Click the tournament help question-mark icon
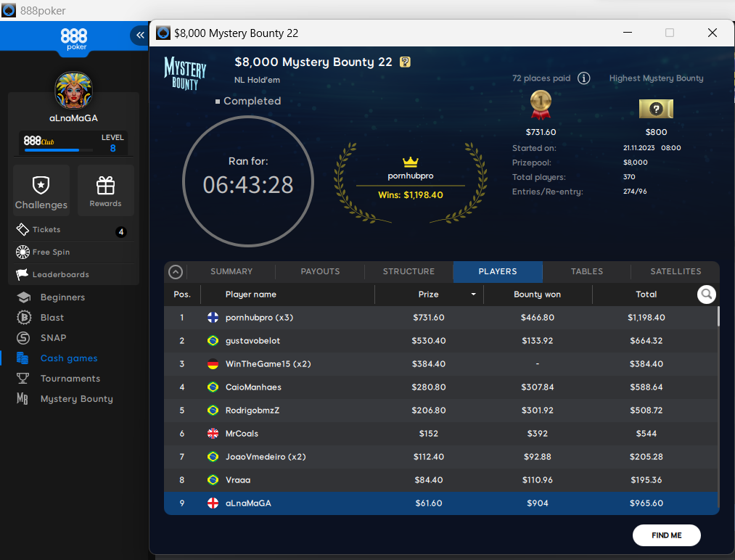The image size is (735, 560). [x=405, y=62]
